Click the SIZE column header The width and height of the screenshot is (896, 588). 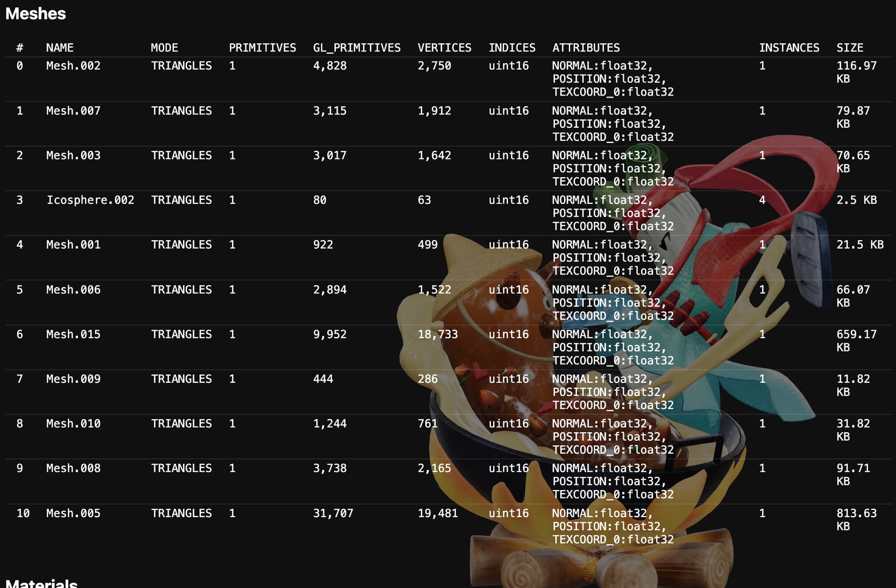[x=850, y=48]
